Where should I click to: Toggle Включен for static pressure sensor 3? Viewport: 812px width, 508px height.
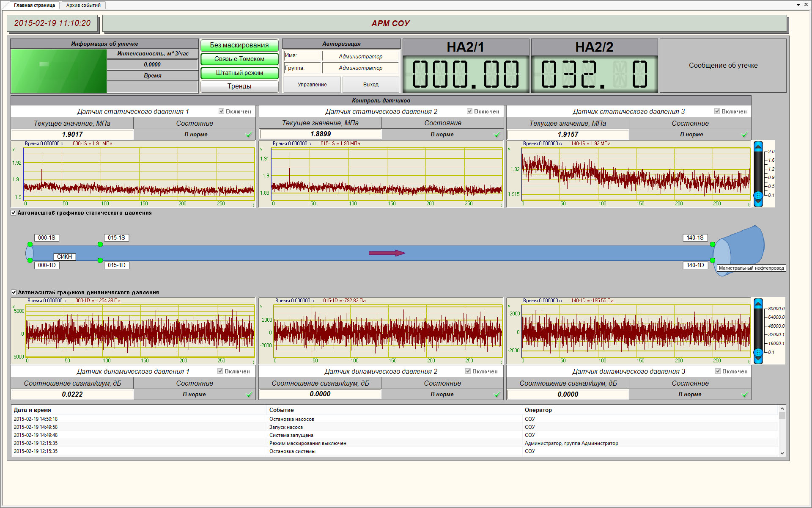pos(717,111)
